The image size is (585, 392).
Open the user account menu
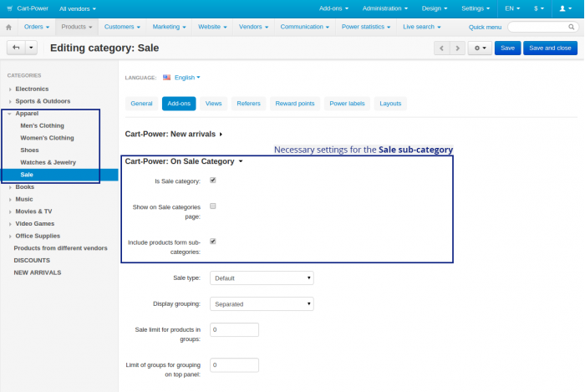[566, 8]
